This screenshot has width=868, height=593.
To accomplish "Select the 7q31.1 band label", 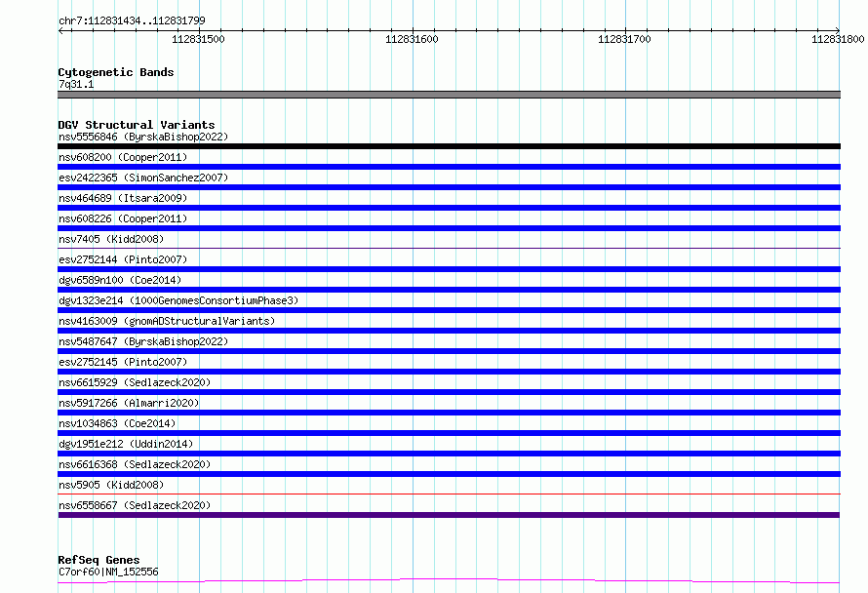I will (76, 84).
